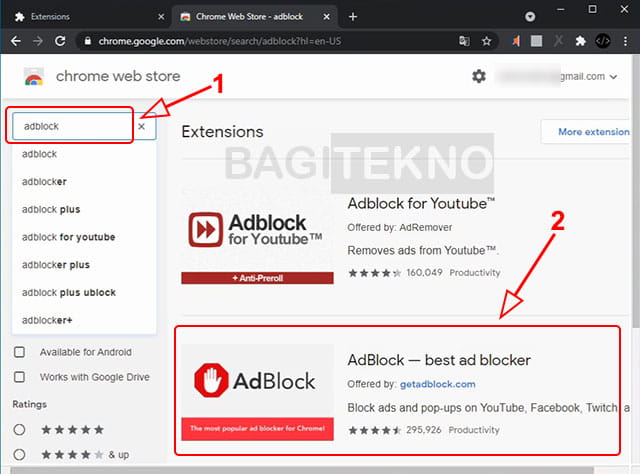The height and width of the screenshot is (474, 640).
Task: Select four stars & up rating filter
Action: pos(20,454)
